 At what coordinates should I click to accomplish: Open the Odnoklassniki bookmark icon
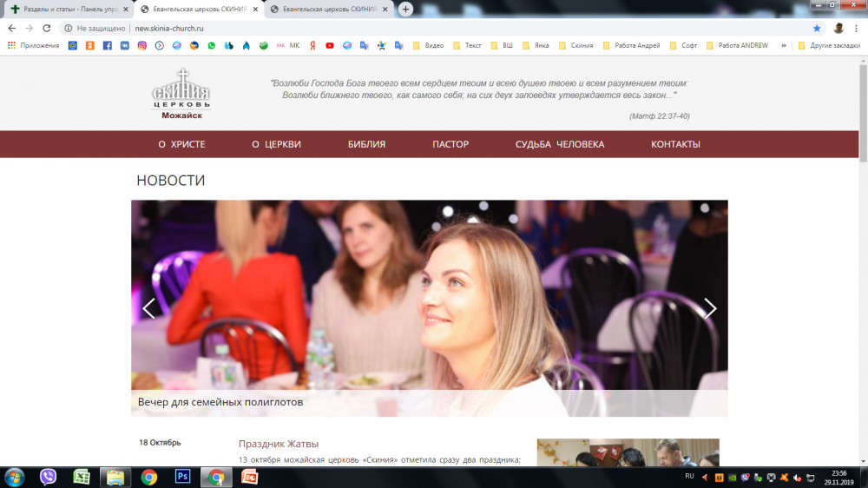[89, 45]
